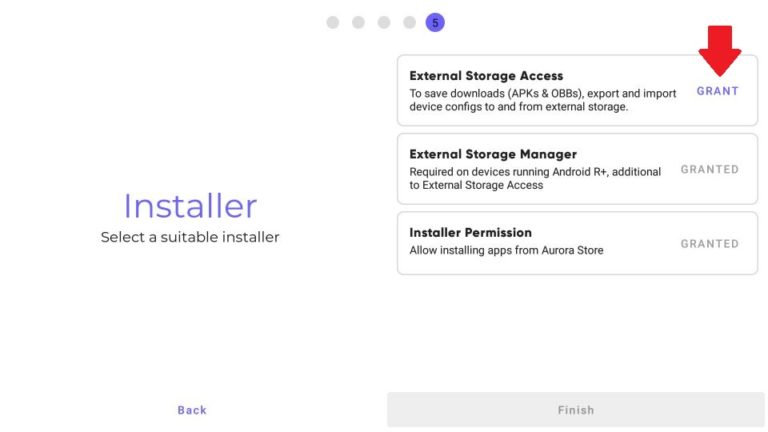Click GRANTED label for External Storage Manager
The height and width of the screenshot is (432, 768).
click(710, 169)
